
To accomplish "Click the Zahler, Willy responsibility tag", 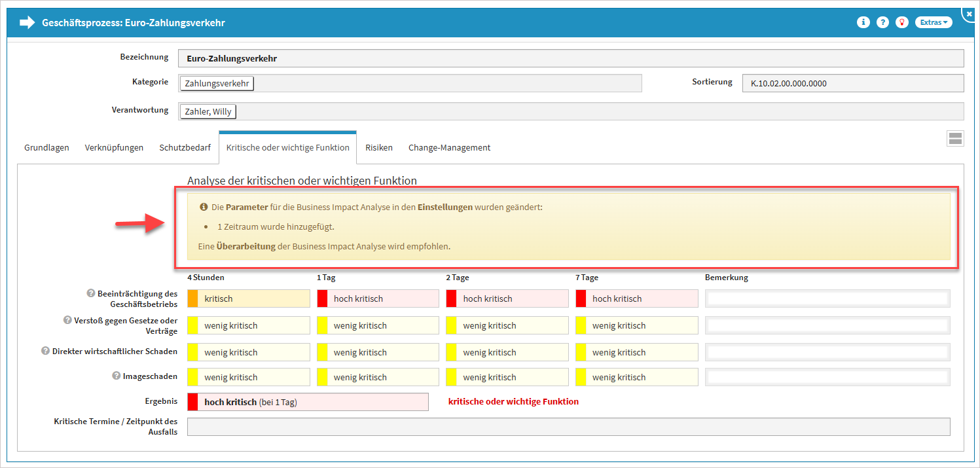I will pyautogui.click(x=208, y=112).
